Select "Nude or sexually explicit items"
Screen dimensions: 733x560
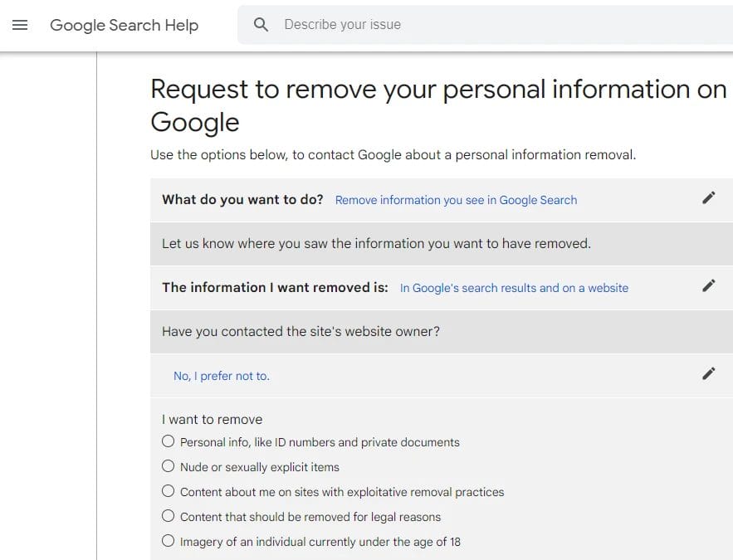[x=169, y=466]
